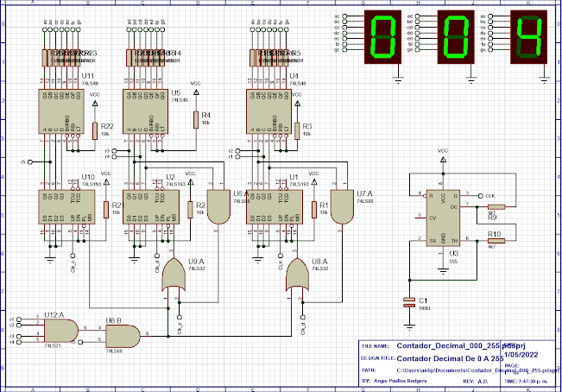Screen dimensions: 562x392
Task: Click the Clk_c terminal below U10
Action: [x=73, y=256]
